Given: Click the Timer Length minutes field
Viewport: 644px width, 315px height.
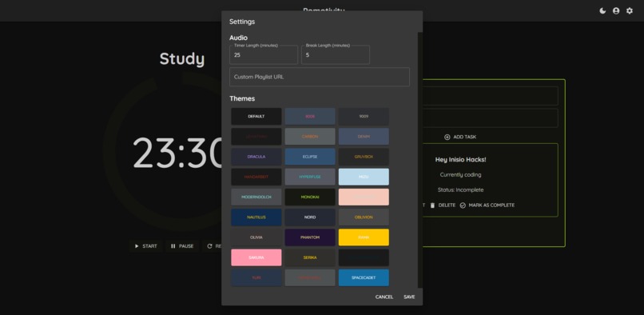Looking at the screenshot, I should 264,54.
